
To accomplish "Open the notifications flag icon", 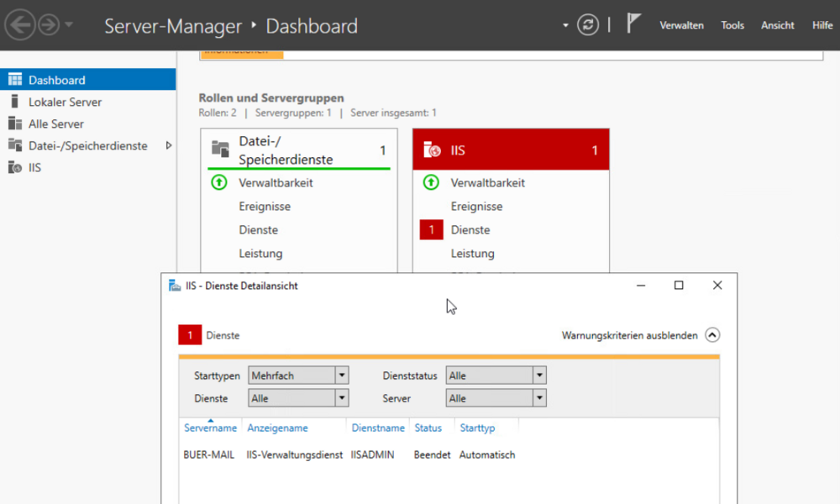I will pos(634,24).
